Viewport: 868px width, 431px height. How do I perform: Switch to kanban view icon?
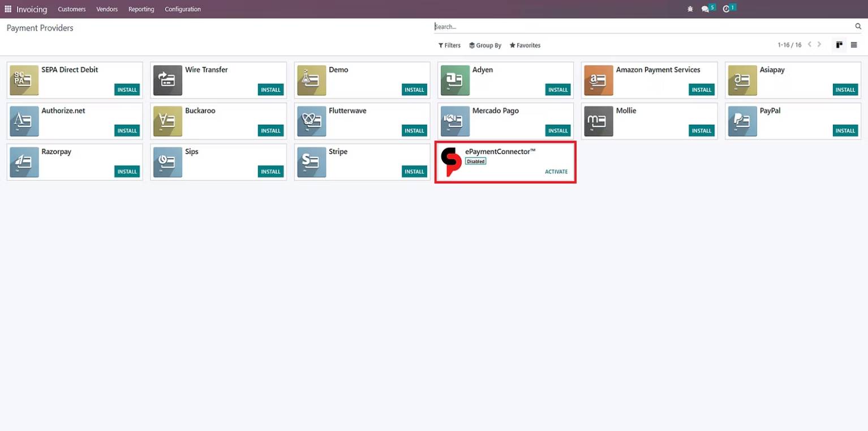[x=839, y=45]
